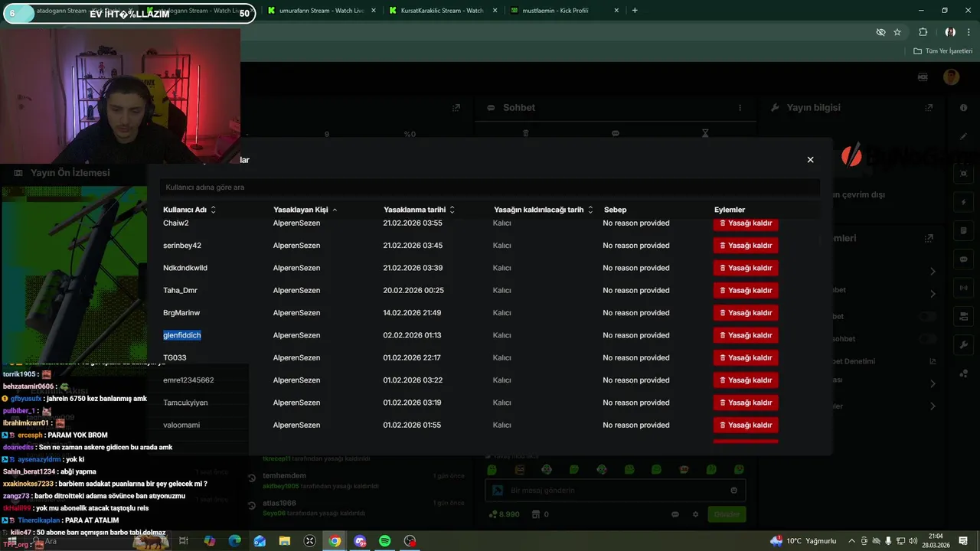Open Chrome extensions puzzle icon
Viewport: 980px width, 551px height.
pos(923,32)
